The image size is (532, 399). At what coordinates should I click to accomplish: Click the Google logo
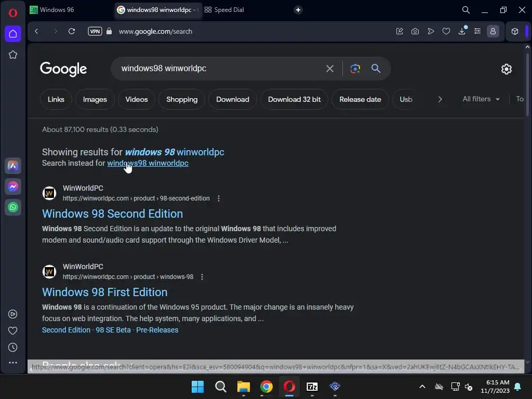tap(63, 69)
